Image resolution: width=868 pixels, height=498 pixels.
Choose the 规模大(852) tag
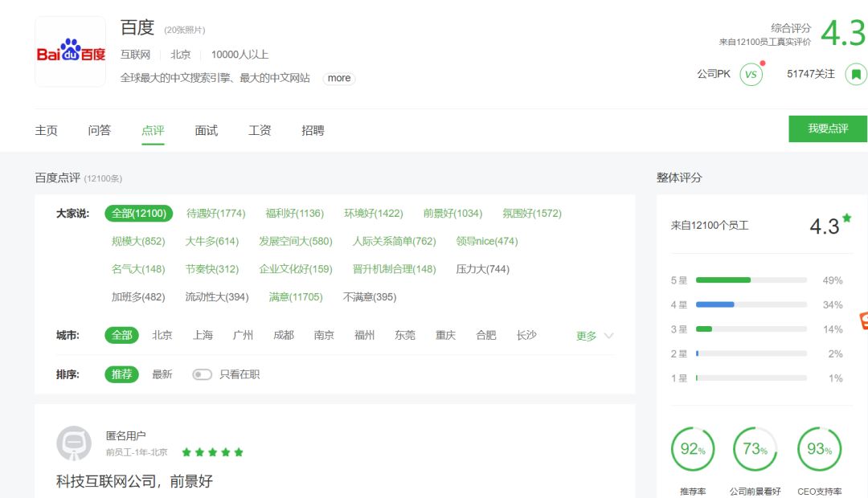point(138,241)
